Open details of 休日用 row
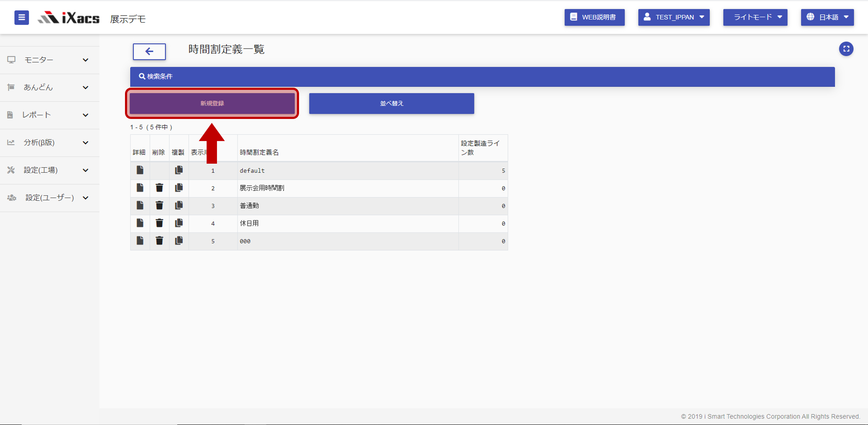The image size is (868, 425). pos(140,223)
